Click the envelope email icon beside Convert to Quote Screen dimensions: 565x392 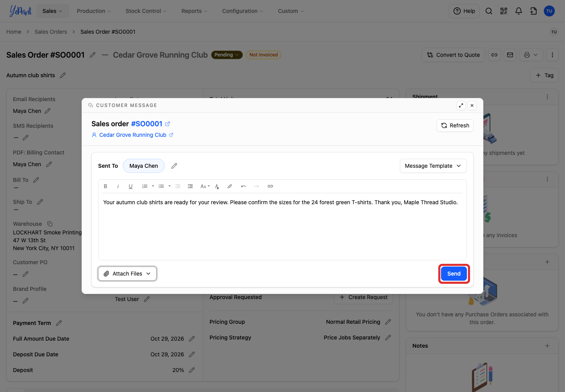click(510, 55)
